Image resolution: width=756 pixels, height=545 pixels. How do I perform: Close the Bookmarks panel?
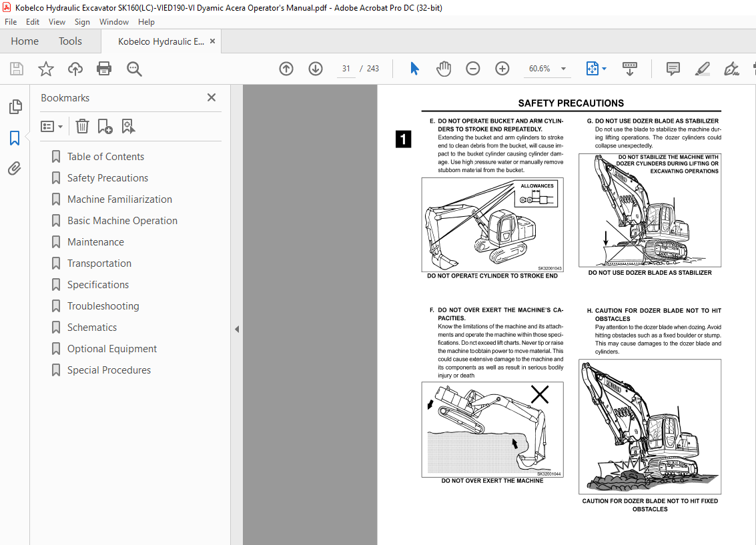coord(211,97)
